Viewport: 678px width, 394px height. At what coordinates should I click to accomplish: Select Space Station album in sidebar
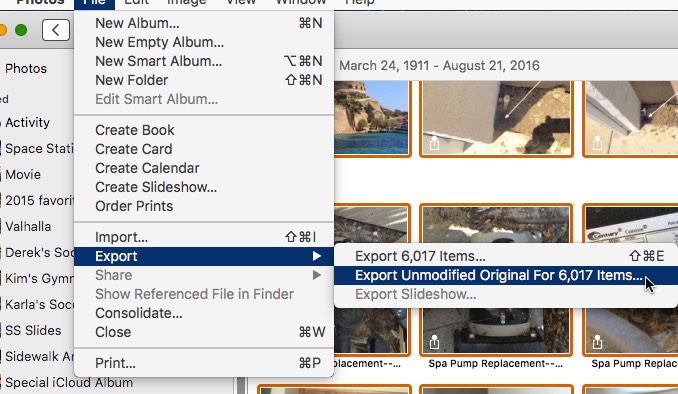pyautogui.click(x=39, y=148)
